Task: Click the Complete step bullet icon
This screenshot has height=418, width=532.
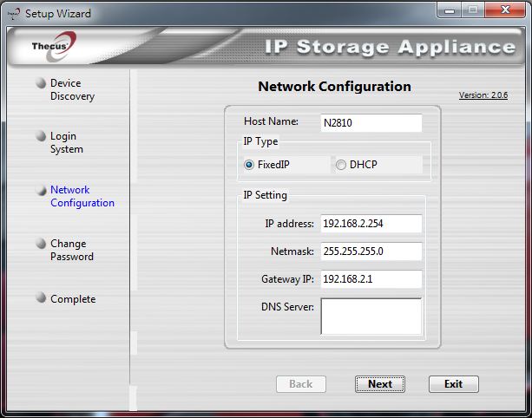Action: click(41, 297)
